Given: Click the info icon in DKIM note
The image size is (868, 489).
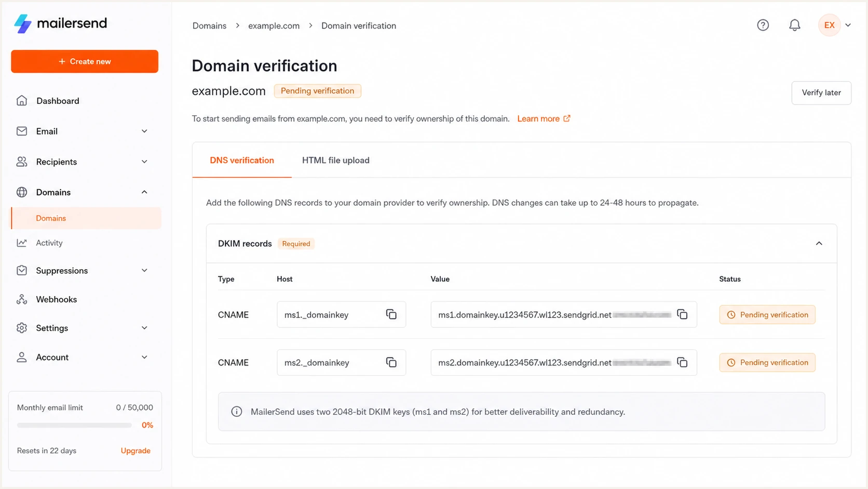Looking at the screenshot, I should [x=236, y=412].
